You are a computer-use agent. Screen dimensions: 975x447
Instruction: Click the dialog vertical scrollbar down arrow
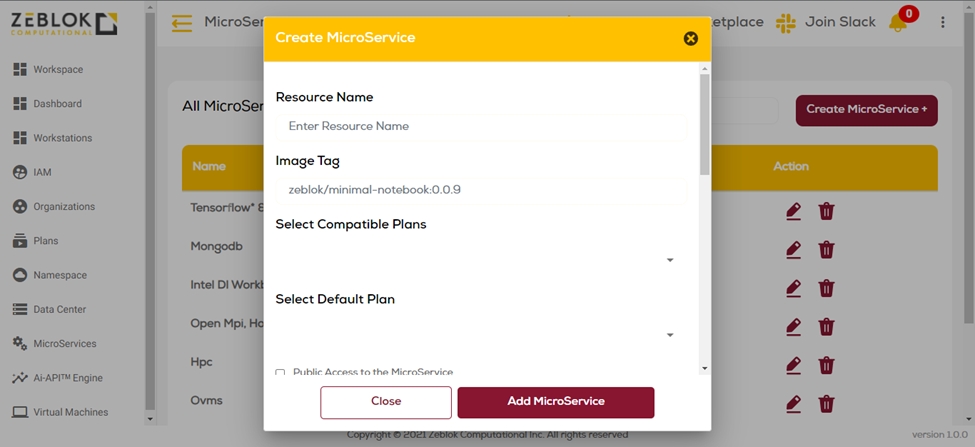(704, 368)
